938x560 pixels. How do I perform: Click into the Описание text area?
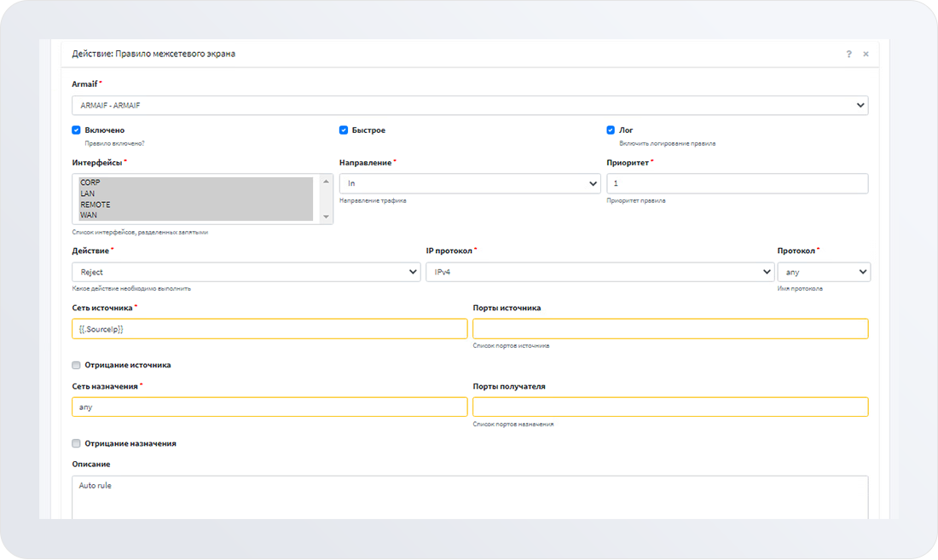pos(470,497)
